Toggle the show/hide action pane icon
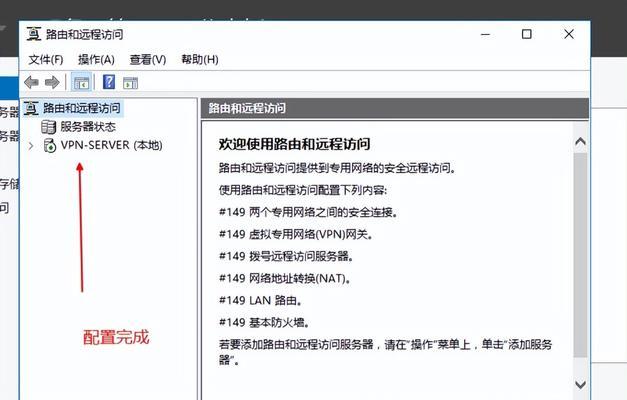The width and height of the screenshot is (627, 400). (x=130, y=83)
